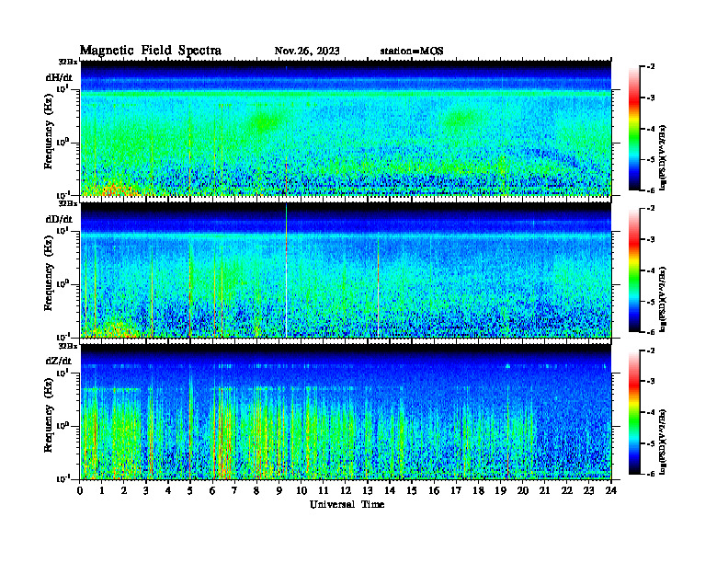Screen dimensions: 728x563
Task: Click the log PSD units label beside dH/dt color bar
Action: pos(663,157)
